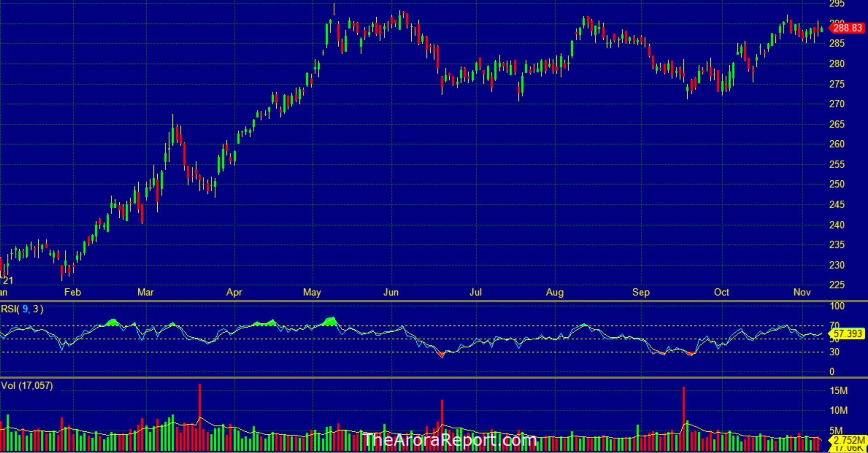Click the 255 price axis label

point(837,164)
